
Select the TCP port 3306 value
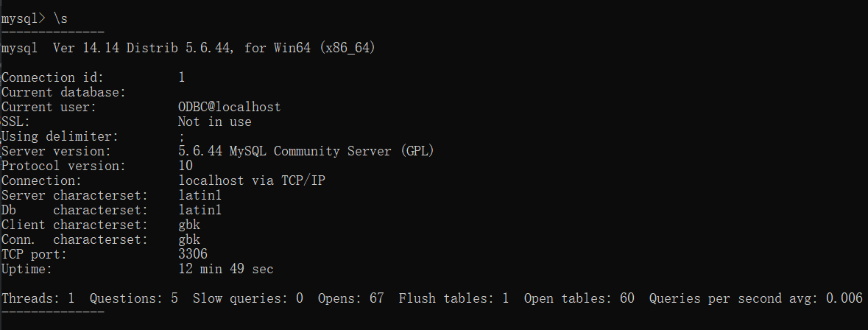[x=193, y=254]
